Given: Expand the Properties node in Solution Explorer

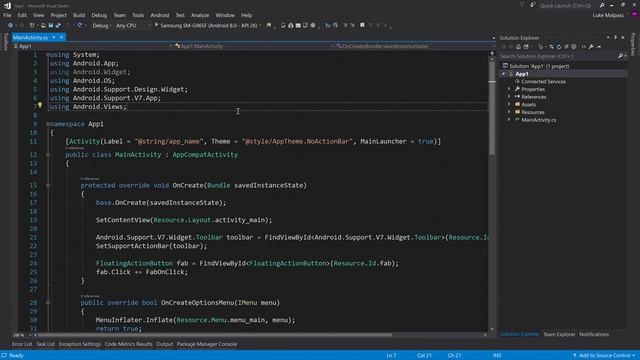Looking at the screenshot, I should pos(509,89).
